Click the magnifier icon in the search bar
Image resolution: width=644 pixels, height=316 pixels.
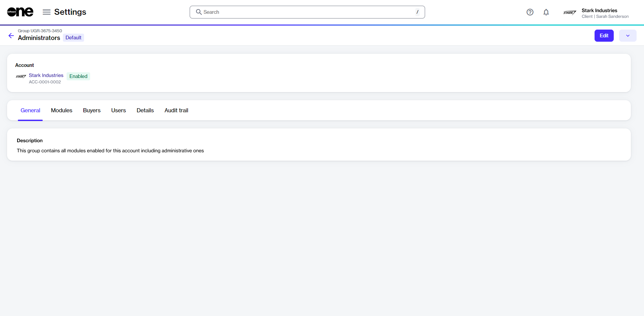pyautogui.click(x=199, y=12)
